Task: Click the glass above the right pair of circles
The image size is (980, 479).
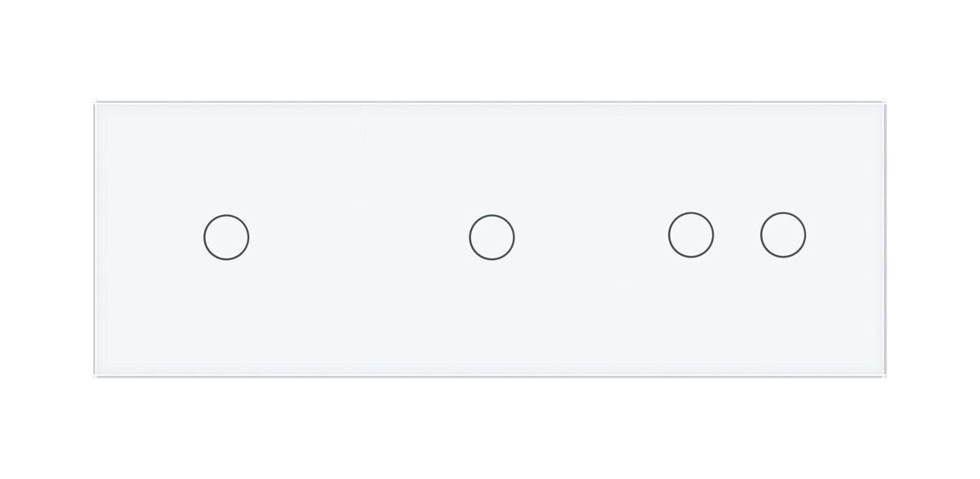Action: [737, 159]
